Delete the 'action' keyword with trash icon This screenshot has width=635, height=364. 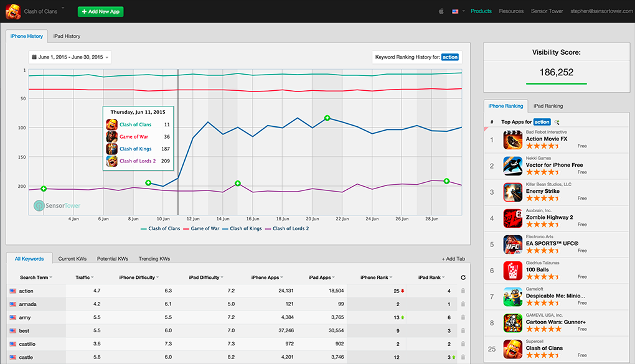coord(463,291)
